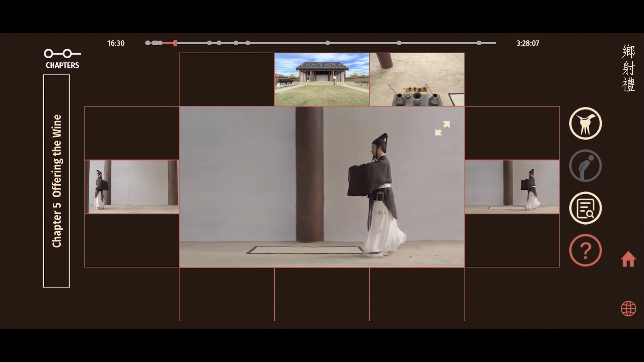Viewport: 644px width, 362px height.
Task: Open the bowing figure gestures icon
Action: coord(585,166)
